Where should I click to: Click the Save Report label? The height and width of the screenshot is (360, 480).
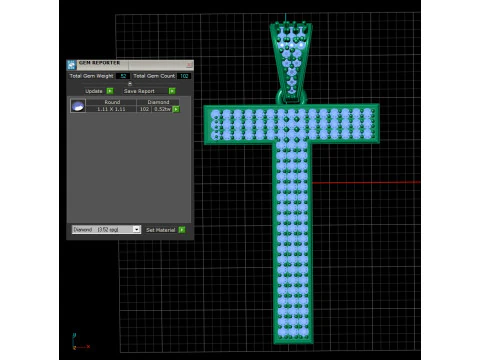[139, 91]
